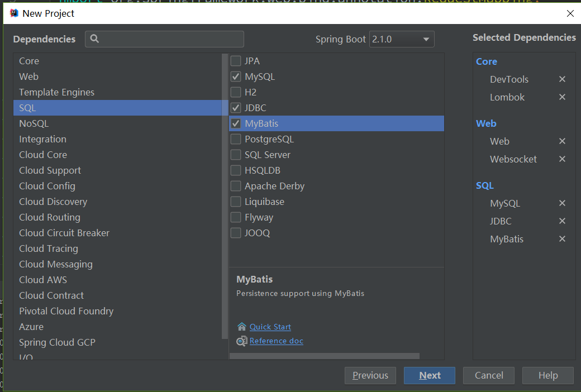Select the Cloud Routing category

pos(117,217)
